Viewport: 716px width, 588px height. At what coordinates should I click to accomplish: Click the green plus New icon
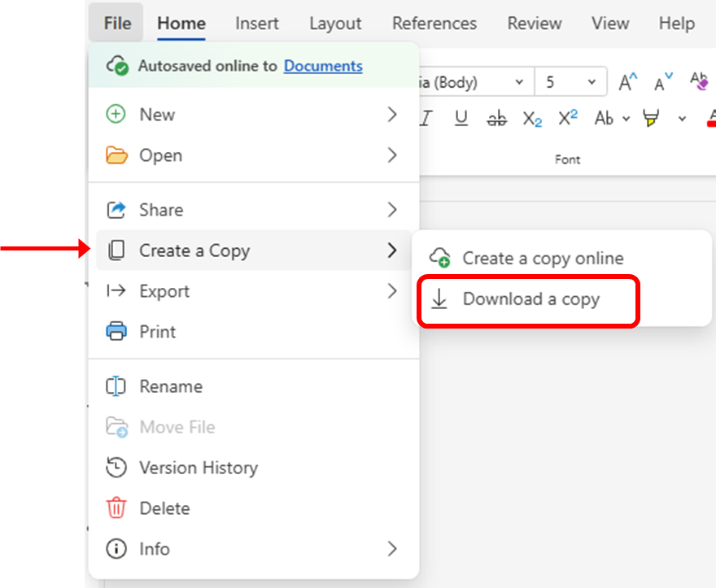[x=116, y=114]
